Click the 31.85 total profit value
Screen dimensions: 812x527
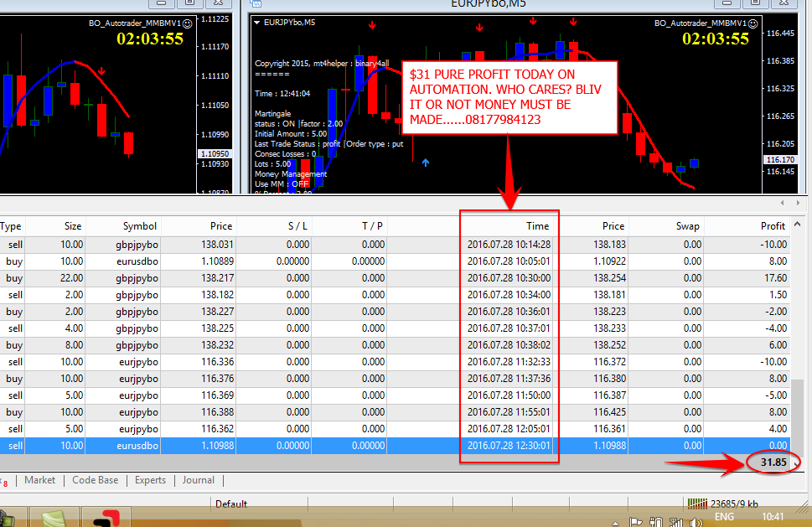point(773,462)
